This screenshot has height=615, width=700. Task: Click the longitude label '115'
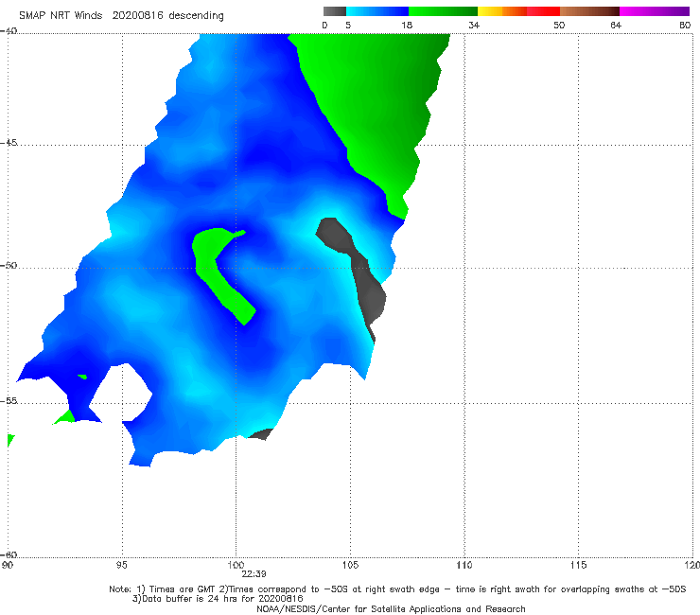[579, 566]
